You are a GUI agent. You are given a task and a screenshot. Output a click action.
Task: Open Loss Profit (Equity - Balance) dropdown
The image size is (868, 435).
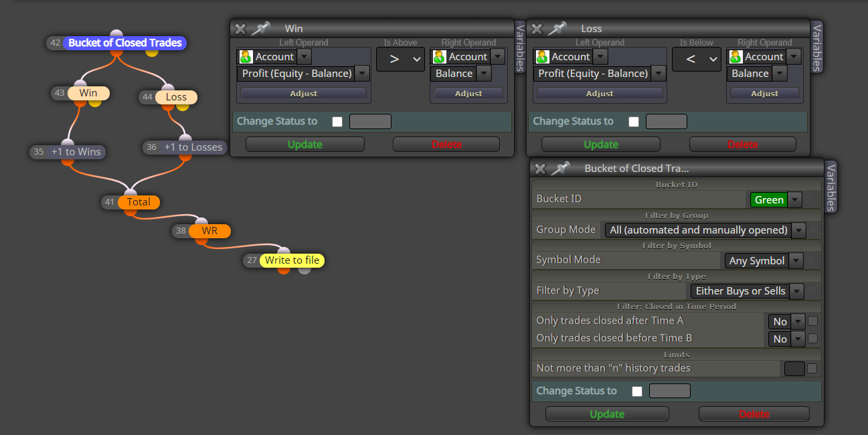[x=659, y=74]
